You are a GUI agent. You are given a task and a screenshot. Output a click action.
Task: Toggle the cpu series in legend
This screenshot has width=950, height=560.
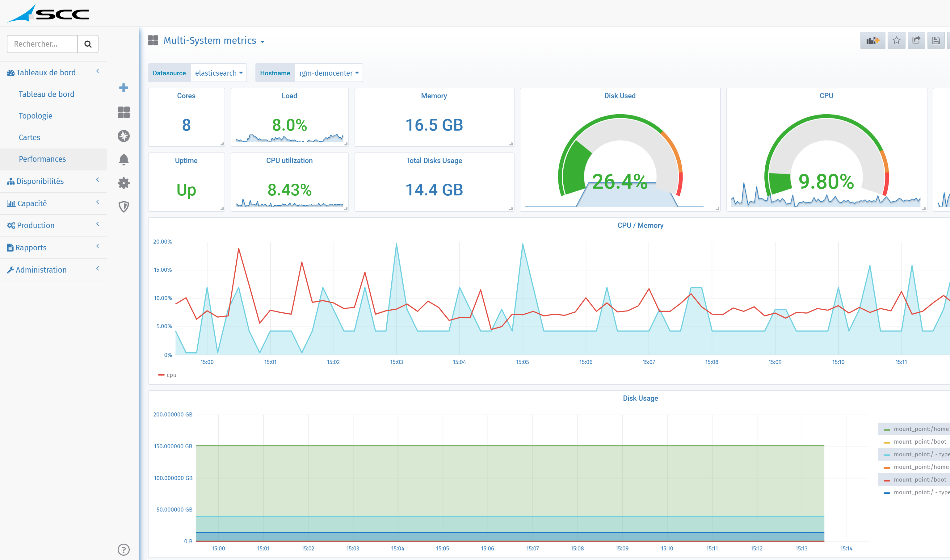click(171, 375)
